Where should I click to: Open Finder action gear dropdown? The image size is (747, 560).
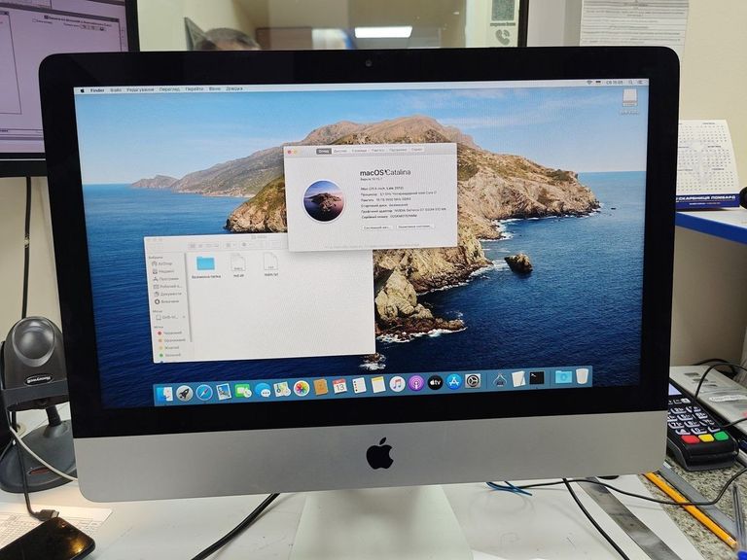[x=246, y=244]
